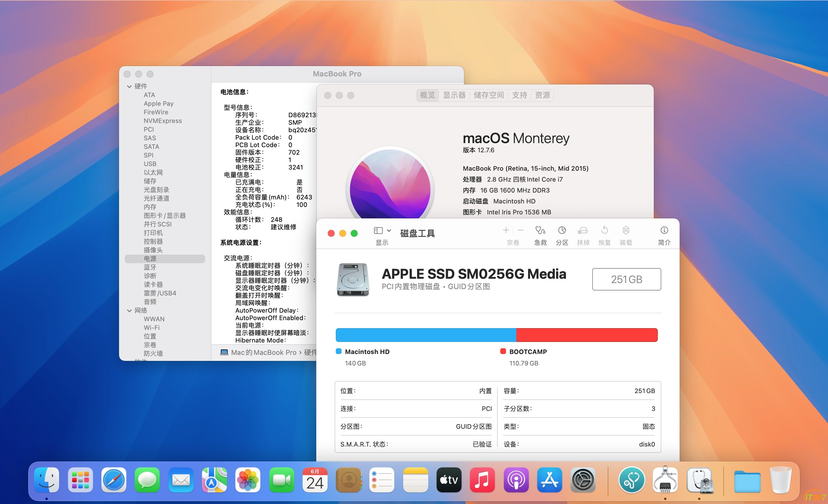
Task: Select 图形卡/显示器 in hardware list
Action: [x=165, y=216]
